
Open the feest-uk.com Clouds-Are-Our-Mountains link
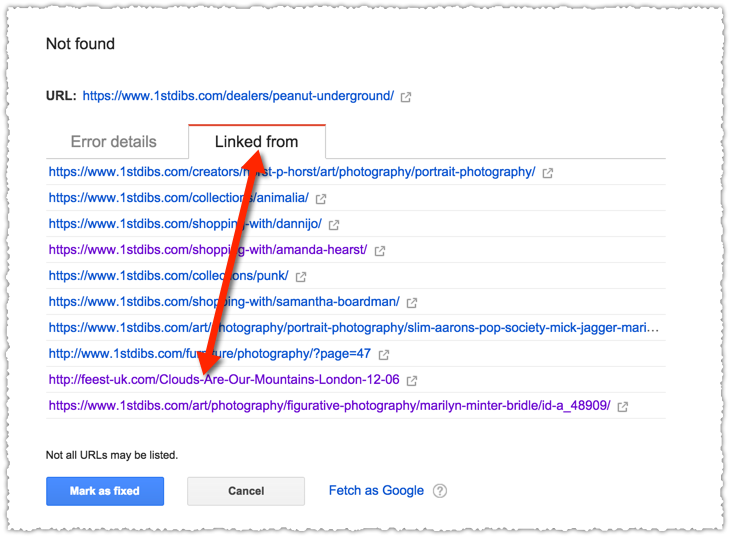[x=224, y=380]
